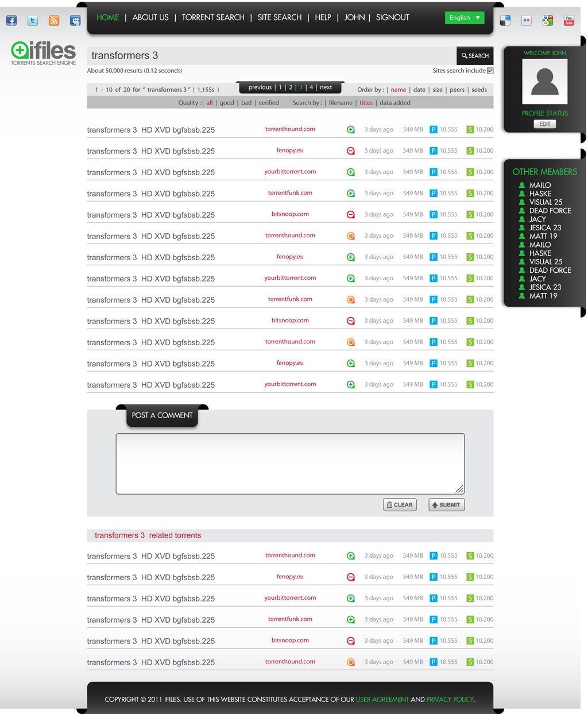Viewport: 588px width, 714px height.
Task: Click green plus icon on related yourbittorrent.com row
Action: pos(351,599)
